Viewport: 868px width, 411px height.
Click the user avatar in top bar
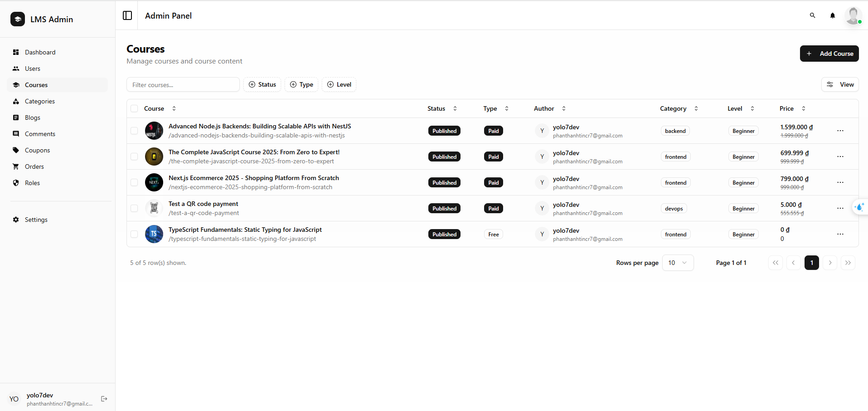(853, 15)
